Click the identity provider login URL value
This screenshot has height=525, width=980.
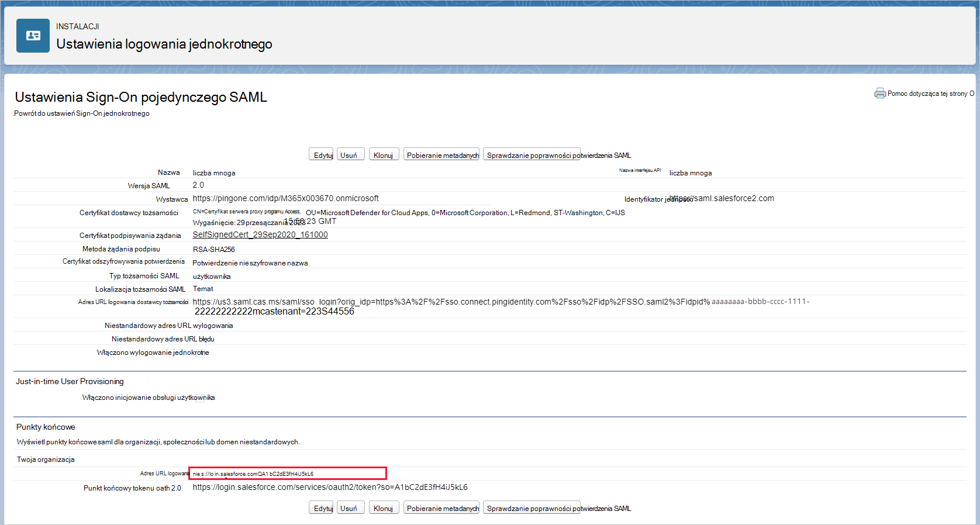point(501,306)
